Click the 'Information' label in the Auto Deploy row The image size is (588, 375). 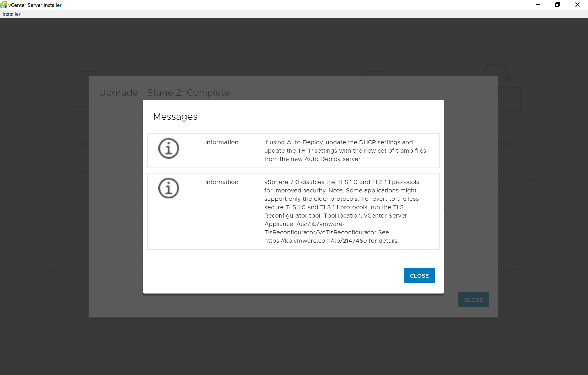[x=222, y=142]
